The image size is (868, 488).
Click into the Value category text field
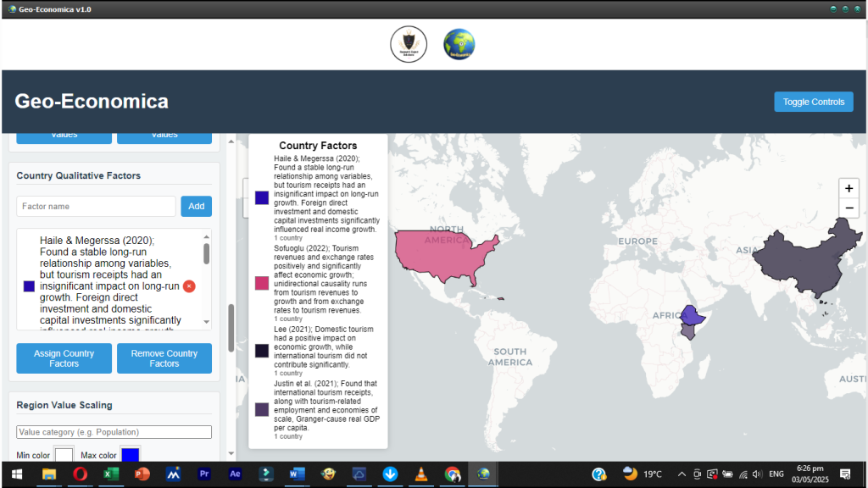tap(114, 432)
